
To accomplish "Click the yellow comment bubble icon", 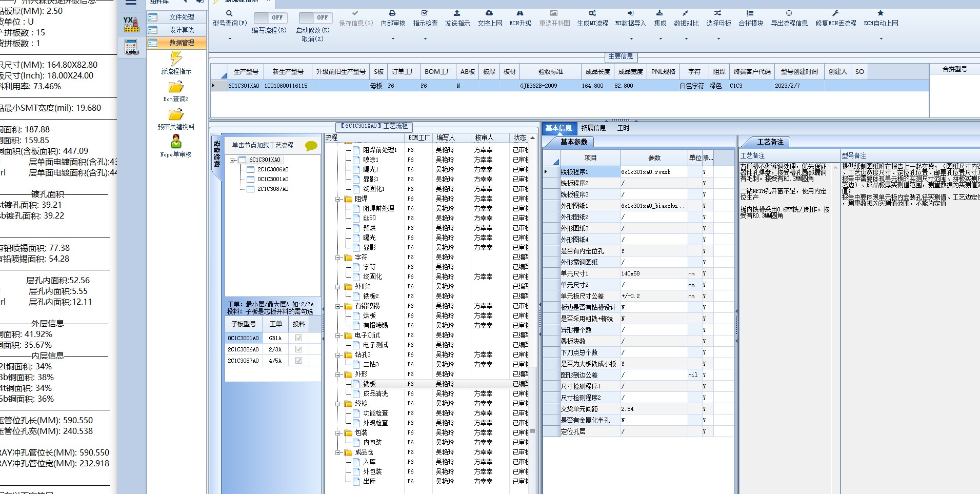I will coord(311,146).
